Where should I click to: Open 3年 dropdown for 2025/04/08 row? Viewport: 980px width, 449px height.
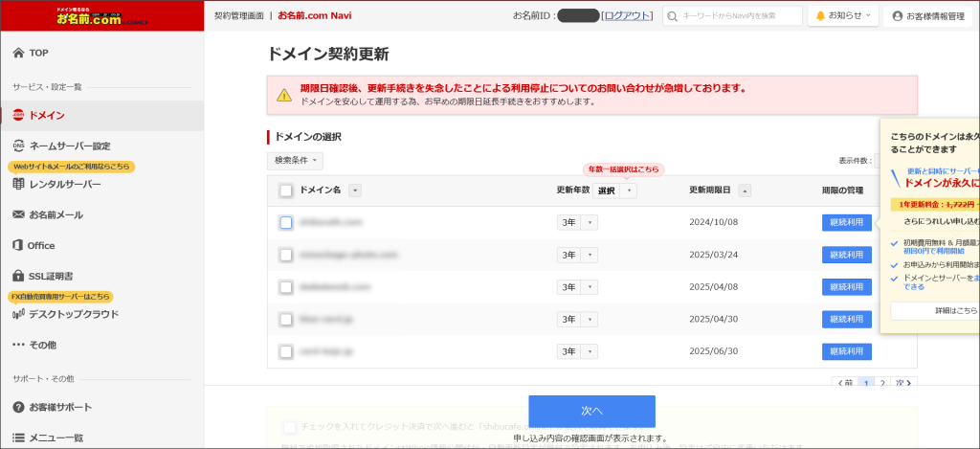(577, 287)
